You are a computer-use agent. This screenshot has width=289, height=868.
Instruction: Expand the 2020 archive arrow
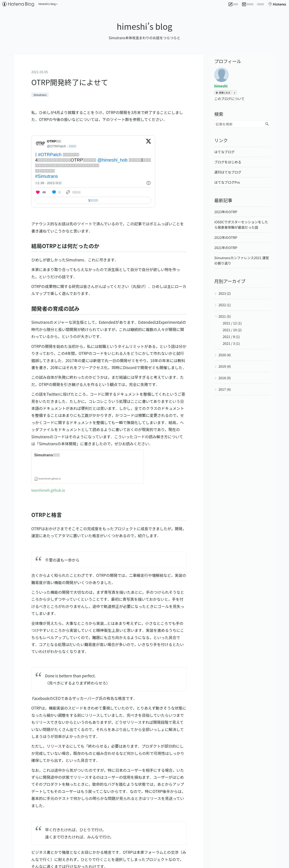click(216, 355)
